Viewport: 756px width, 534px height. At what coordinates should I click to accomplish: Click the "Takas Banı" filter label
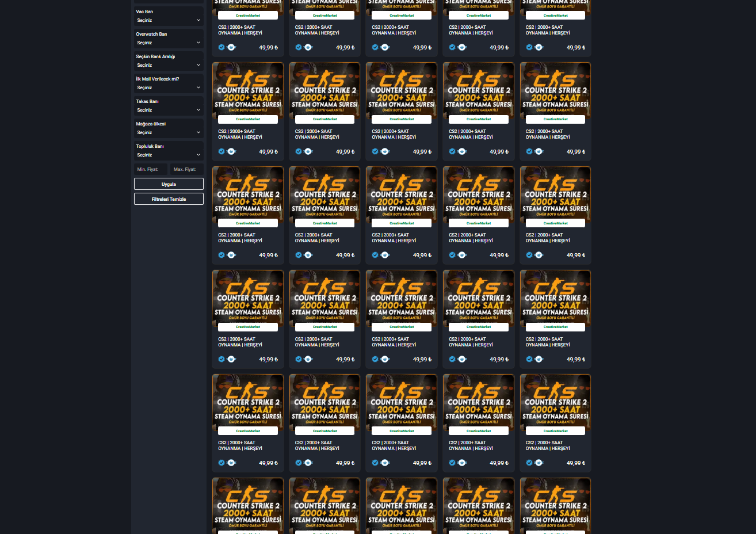click(147, 101)
